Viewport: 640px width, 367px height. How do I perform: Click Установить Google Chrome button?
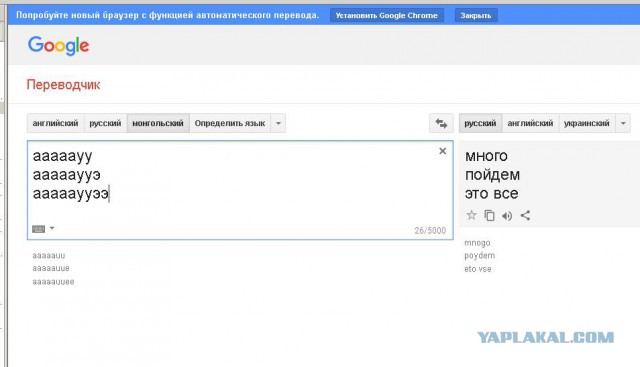pos(387,16)
